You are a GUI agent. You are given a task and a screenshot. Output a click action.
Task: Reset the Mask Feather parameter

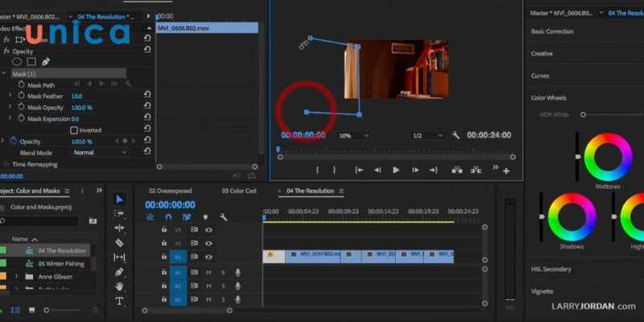[x=147, y=96]
